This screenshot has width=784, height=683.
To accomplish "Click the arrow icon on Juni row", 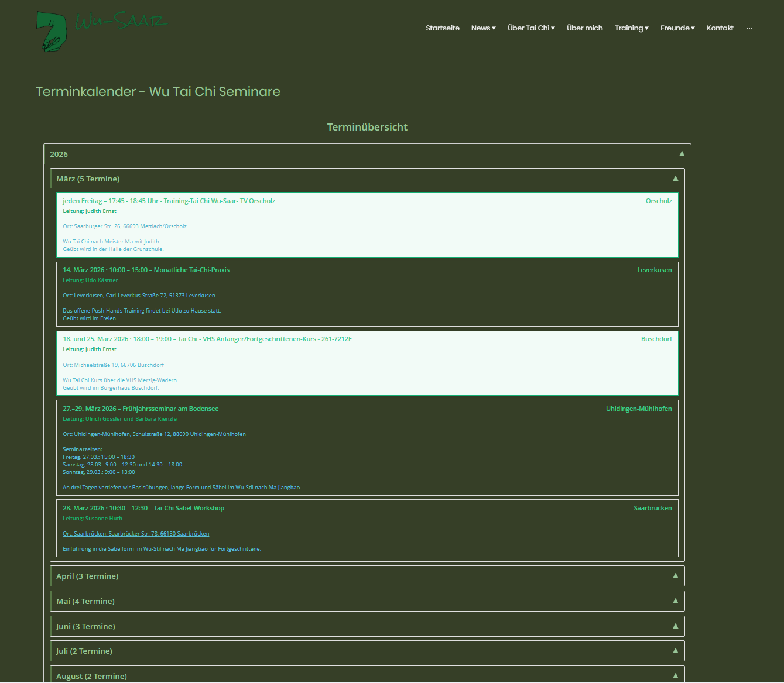I will pos(675,626).
